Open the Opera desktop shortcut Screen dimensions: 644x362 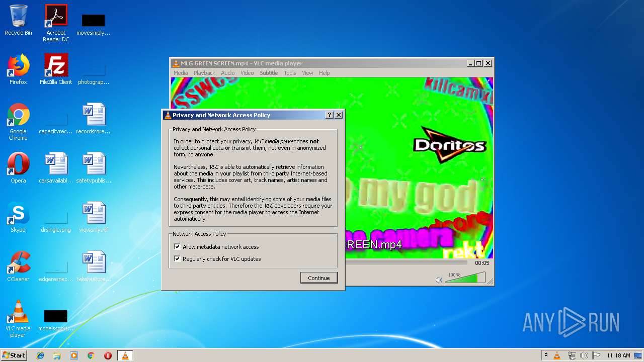click(18, 168)
